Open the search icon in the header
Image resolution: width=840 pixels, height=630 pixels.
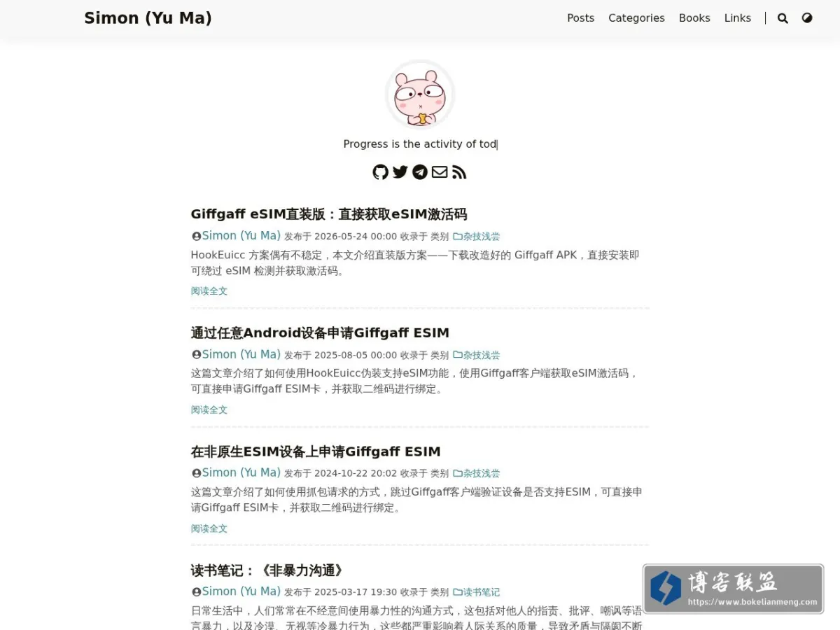(x=783, y=18)
